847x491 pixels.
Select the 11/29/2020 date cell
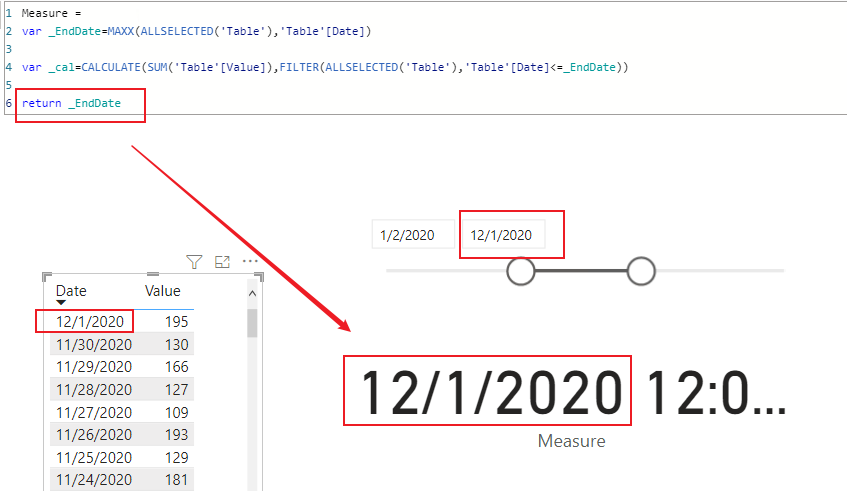94,367
